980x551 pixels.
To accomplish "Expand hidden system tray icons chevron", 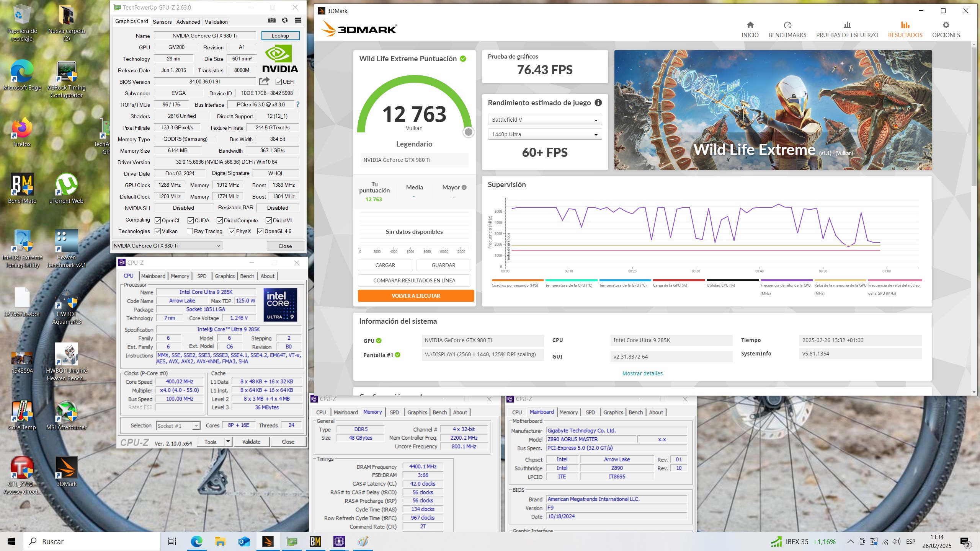I will (x=850, y=541).
